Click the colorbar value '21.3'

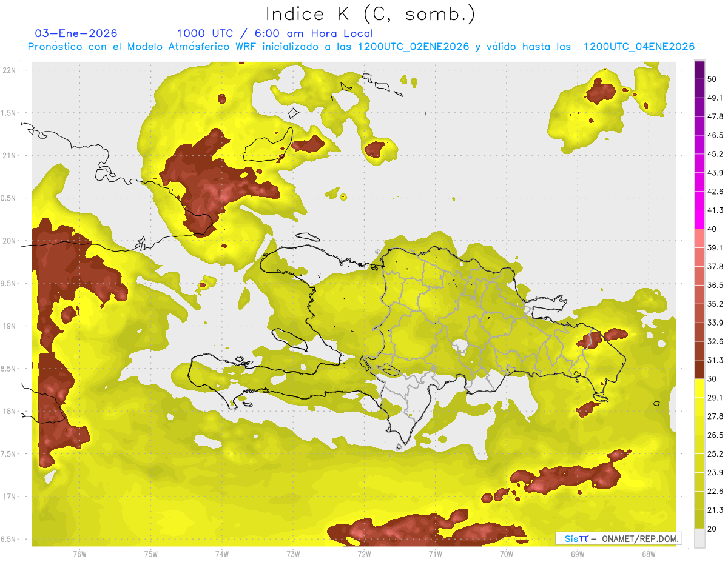tap(715, 510)
